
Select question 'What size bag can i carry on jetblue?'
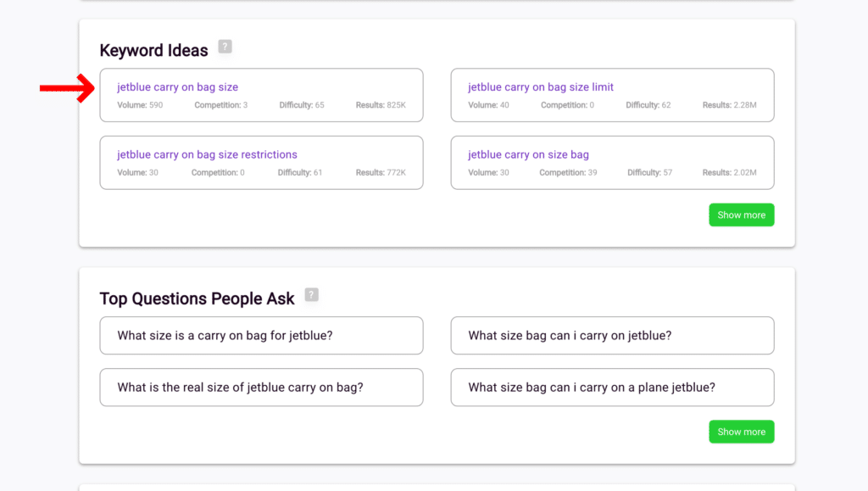point(612,336)
